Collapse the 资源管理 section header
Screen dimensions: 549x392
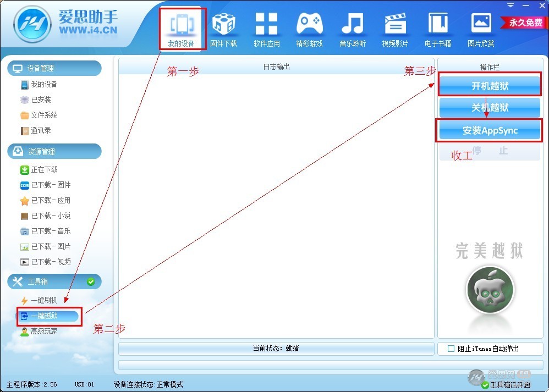pyautogui.click(x=54, y=152)
